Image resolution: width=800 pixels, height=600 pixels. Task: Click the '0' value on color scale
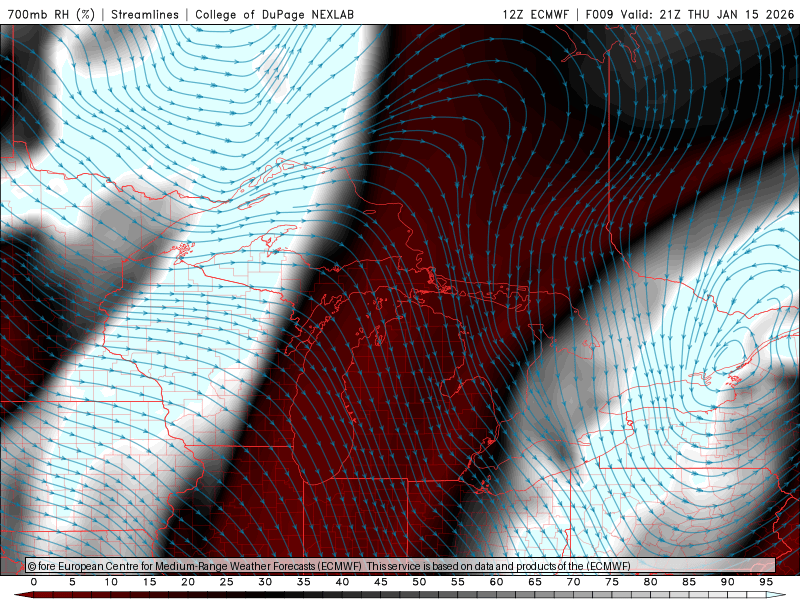[x=34, y=582]
